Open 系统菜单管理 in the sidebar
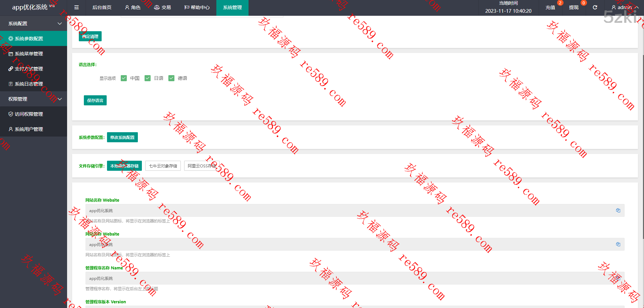Screen dimensions: 644x308 coord(29,54)
